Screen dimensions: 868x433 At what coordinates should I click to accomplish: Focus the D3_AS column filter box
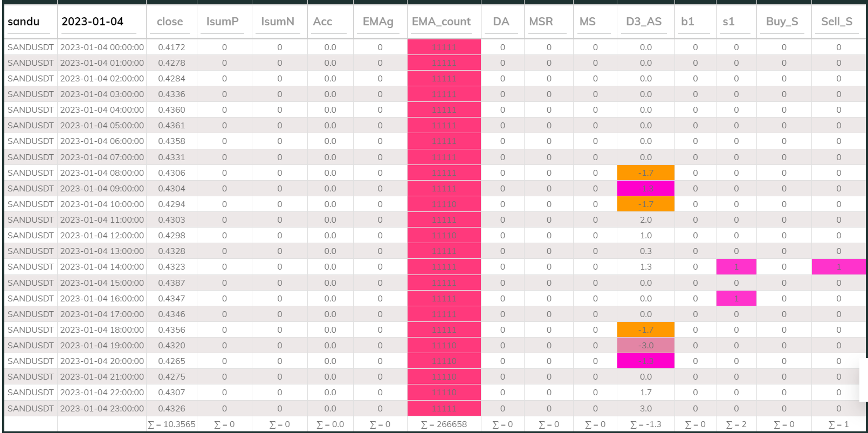644,22
